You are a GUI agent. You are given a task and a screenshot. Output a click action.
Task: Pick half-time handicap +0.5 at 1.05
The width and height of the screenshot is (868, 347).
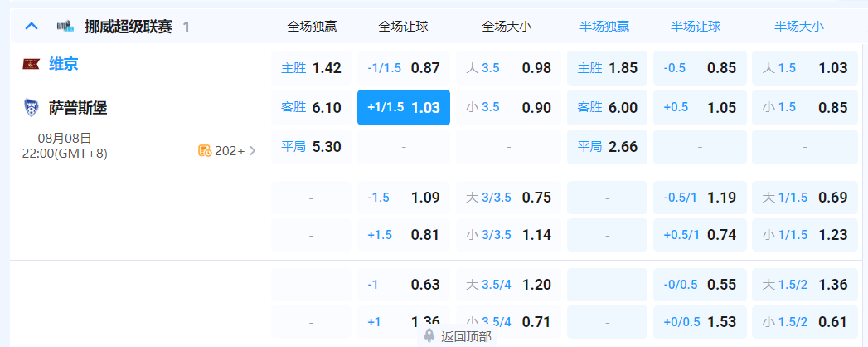click(700, 108)
